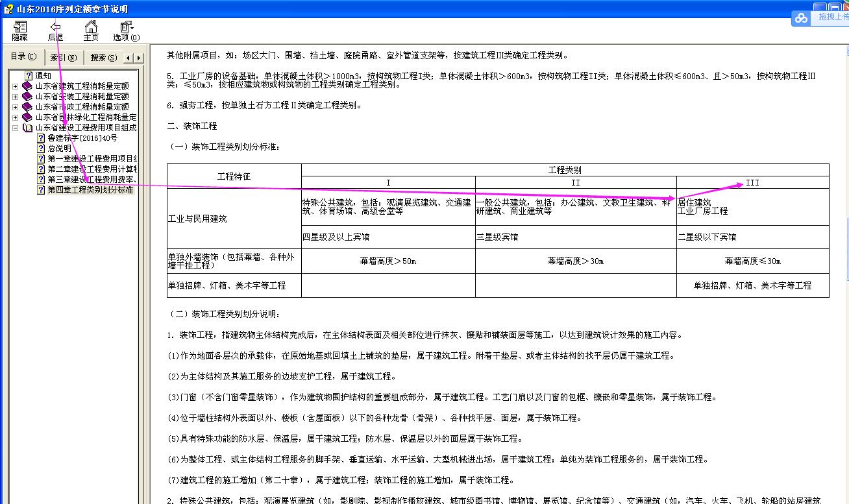Click the 工程特征 table header cell

(x=234, y=176)
